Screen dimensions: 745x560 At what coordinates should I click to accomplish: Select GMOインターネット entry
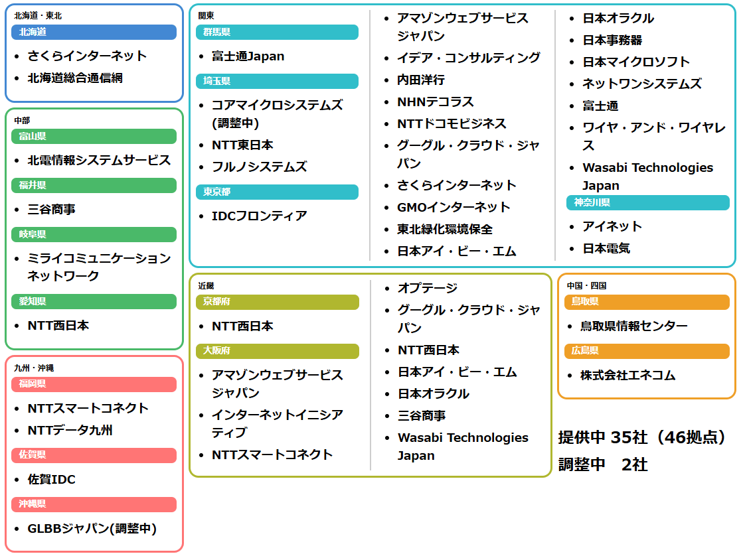pyautogui.click(x=454, y=208)
